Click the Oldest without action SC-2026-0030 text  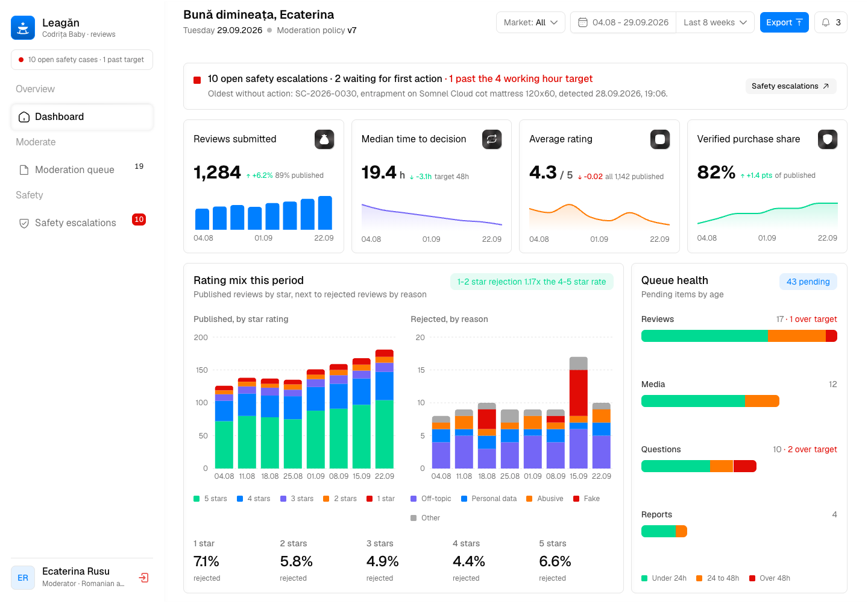[438, 93]
